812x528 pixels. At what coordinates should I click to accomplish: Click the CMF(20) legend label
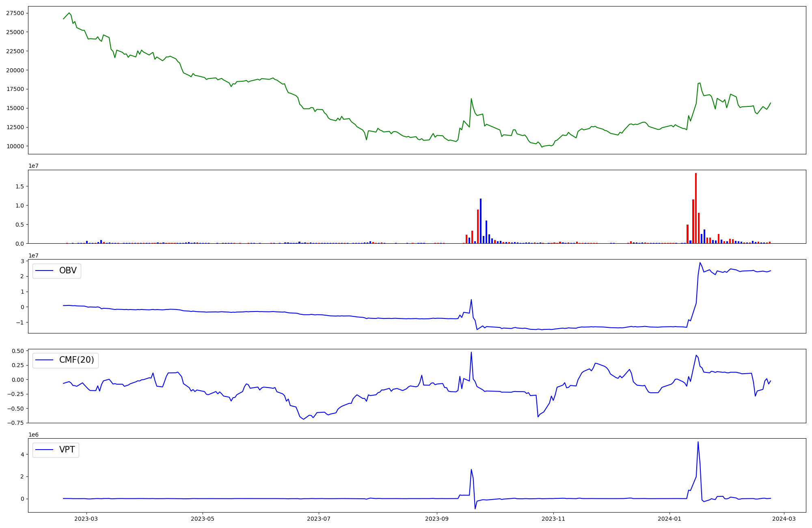pyautogui.click(x=76, y=360)
